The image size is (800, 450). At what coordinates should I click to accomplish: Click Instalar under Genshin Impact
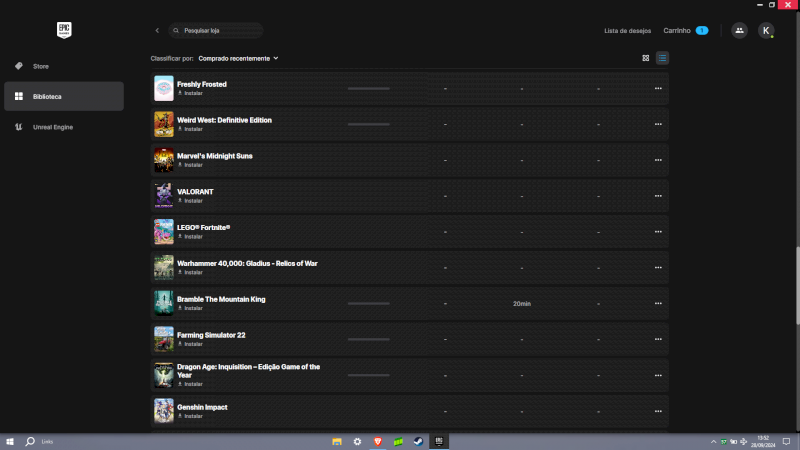(x=190, y=416)
